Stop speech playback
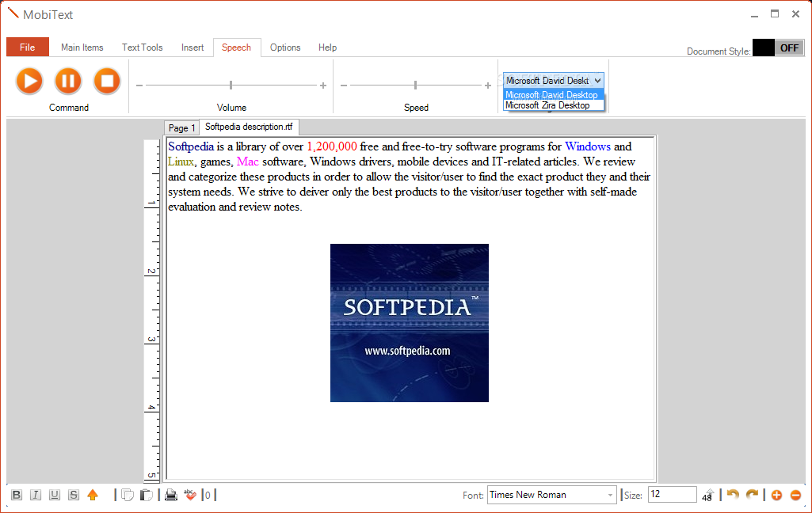The width and height of the screenshot is (812, 513). (x=107, y=82)
